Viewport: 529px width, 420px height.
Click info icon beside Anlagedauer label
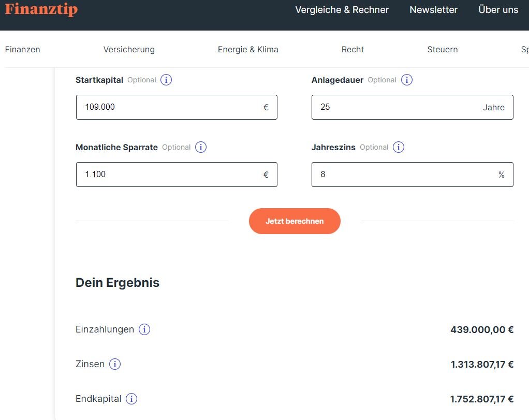(407, 80)
